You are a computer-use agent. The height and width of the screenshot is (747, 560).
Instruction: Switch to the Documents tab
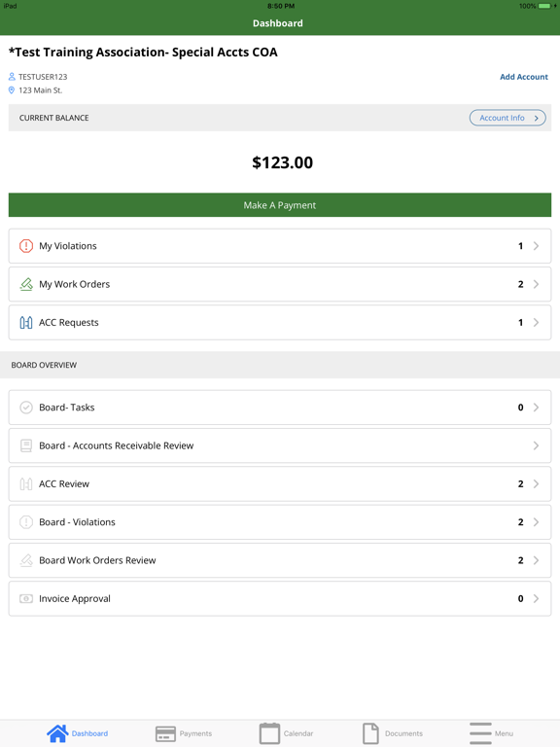pyautogui.click(x=393, y=733)
